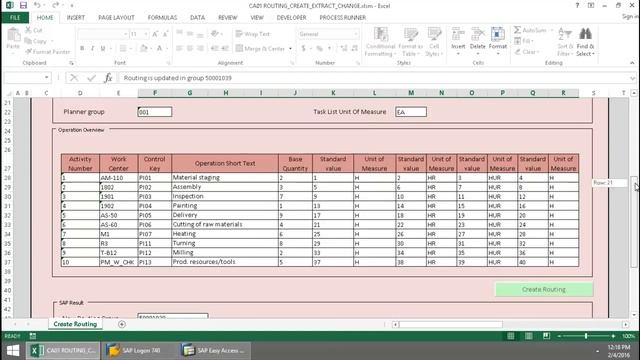Switch to SAP Logon 740 taskbar item

(x=139, y=351)
